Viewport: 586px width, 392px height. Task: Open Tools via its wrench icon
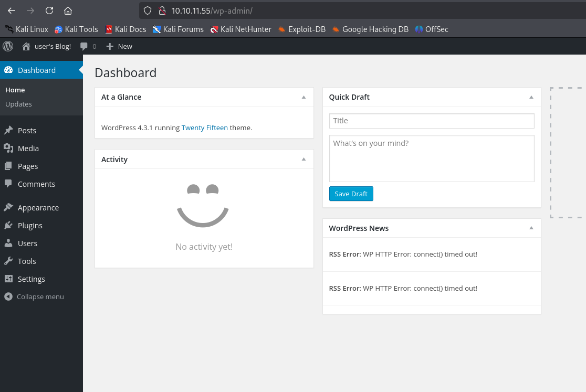coord(8,261)
